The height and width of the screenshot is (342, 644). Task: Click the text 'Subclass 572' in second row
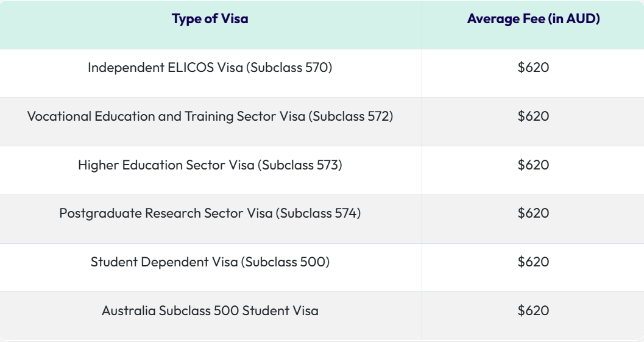click(351, 116)
